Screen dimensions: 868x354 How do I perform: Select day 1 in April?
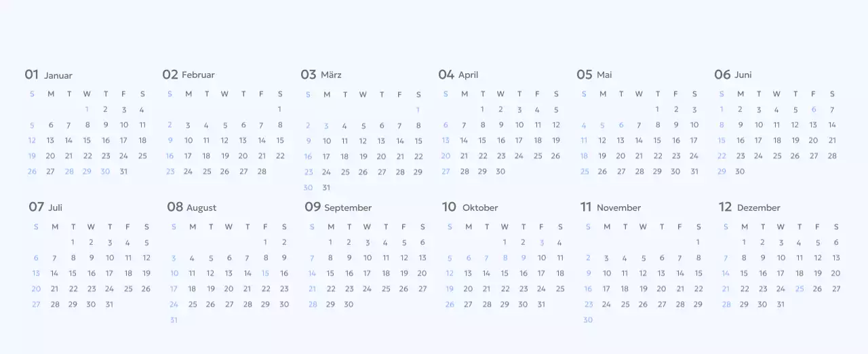coord(482,109)
